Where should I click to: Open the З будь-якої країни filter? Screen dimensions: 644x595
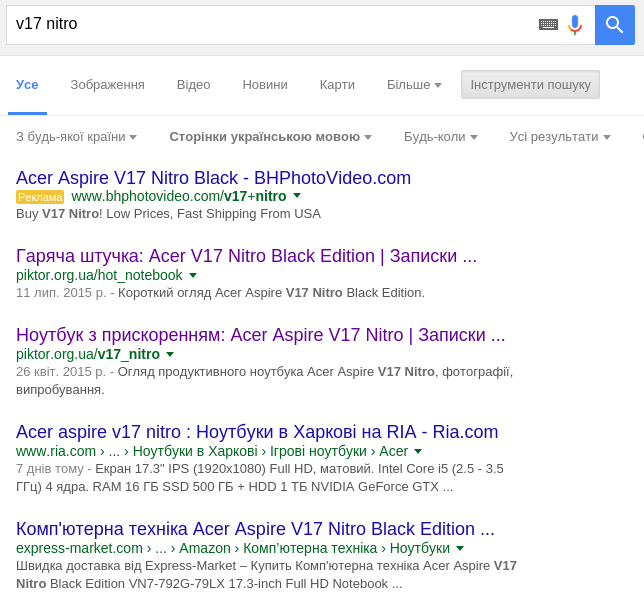click(x=76, y=137)
